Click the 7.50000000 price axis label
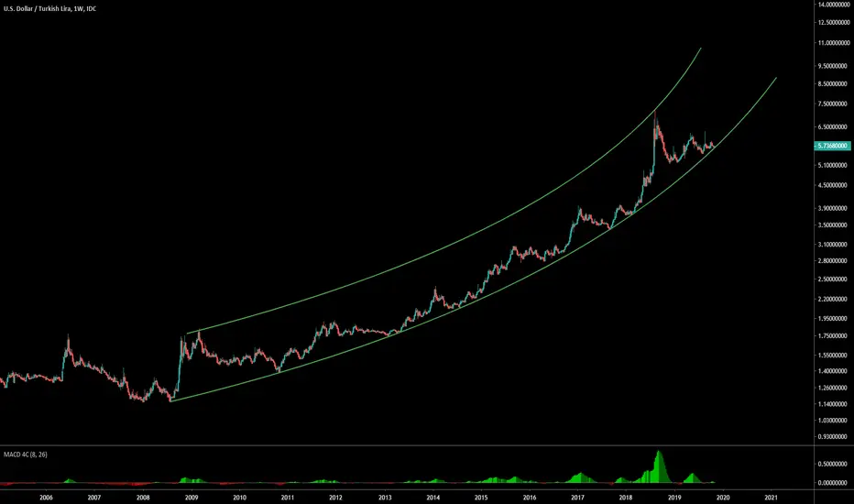Screen dimensions: 854x504 [833, 104]
